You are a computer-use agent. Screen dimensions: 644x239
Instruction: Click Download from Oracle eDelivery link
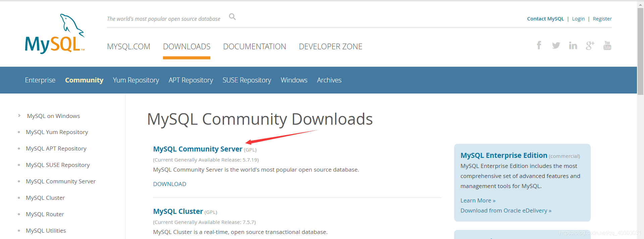coord(506,211)
